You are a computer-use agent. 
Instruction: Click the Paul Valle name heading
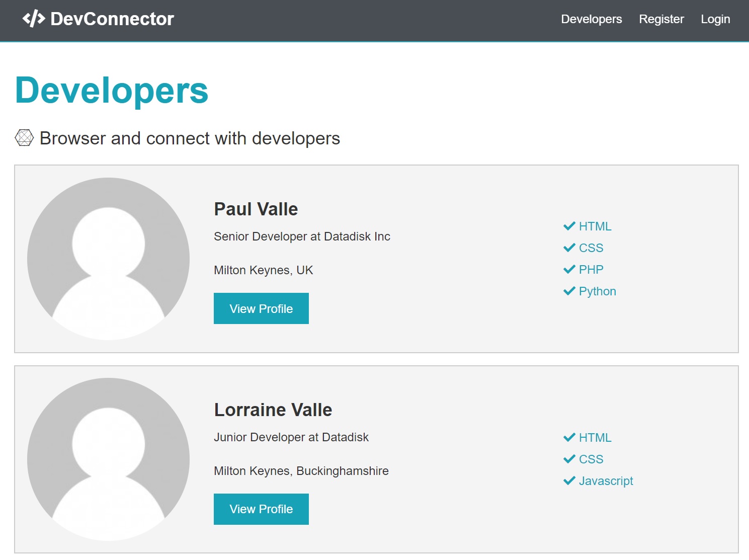(256, 209)
